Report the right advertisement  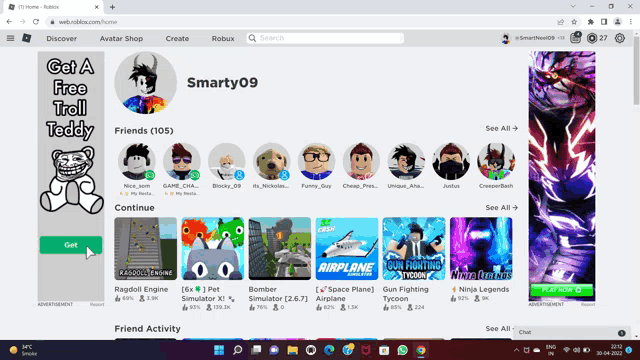tap(588, 304)
